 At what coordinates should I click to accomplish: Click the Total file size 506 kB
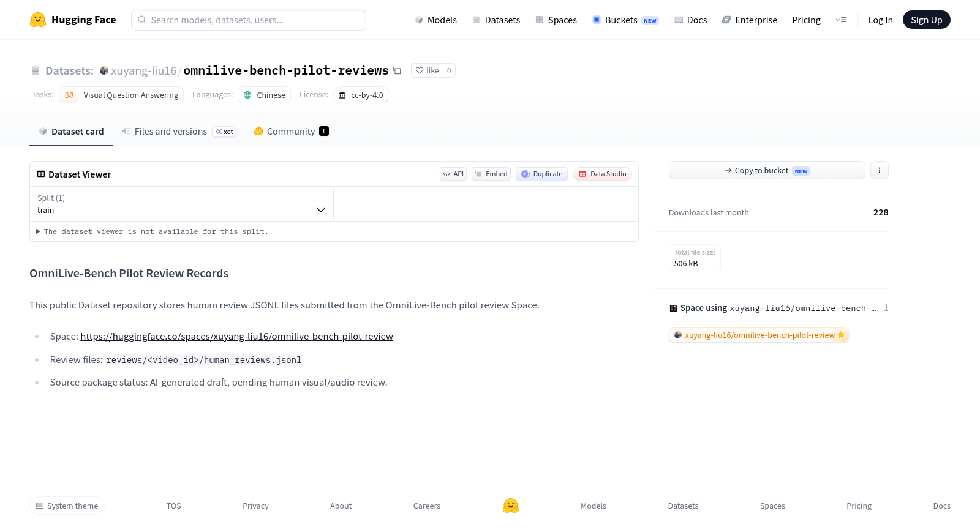pos(695,258)
